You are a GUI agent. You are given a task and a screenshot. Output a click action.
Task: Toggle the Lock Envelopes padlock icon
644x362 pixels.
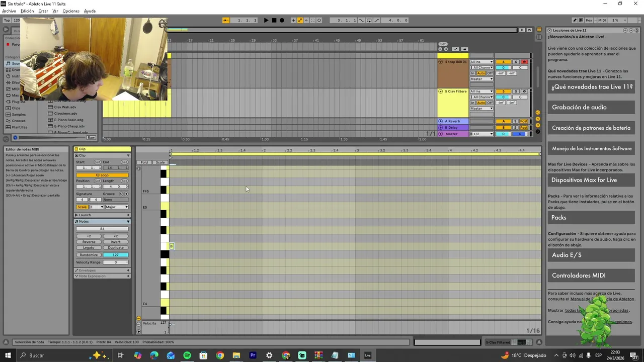(x=465, y=49)
